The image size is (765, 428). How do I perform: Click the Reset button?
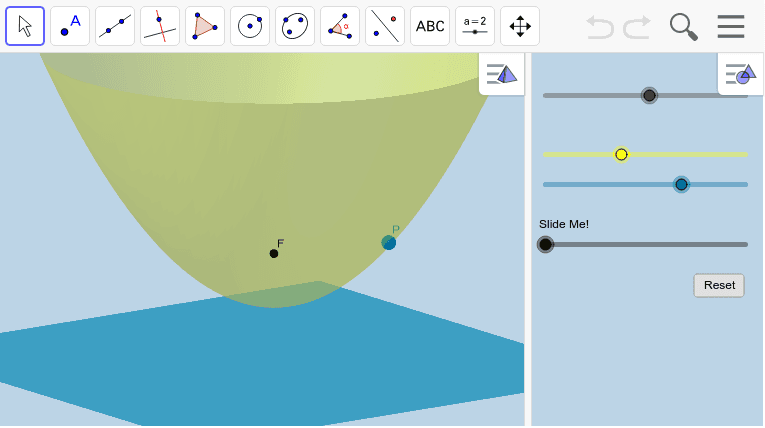coord(719,285)
